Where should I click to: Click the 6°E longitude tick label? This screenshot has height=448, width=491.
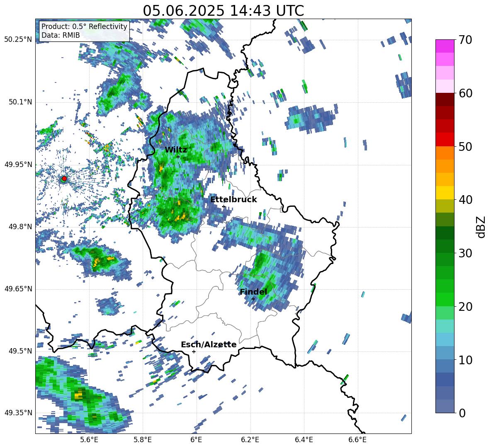pos(196,440)
